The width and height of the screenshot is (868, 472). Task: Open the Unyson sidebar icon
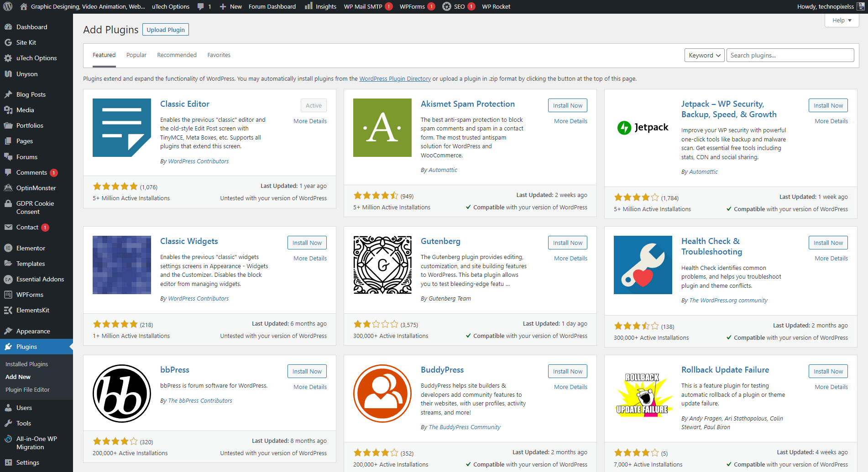click(x=8, y=74)
